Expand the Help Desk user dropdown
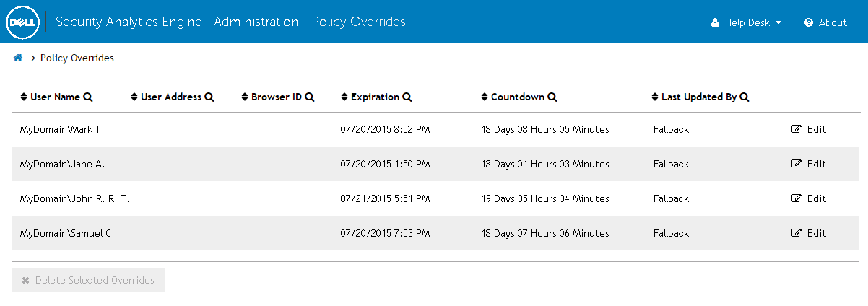The image size is (868, 306). [x=747, y=22]
